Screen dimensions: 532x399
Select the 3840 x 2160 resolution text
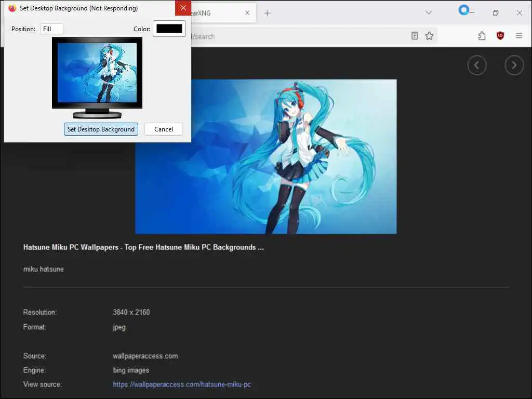131,312
